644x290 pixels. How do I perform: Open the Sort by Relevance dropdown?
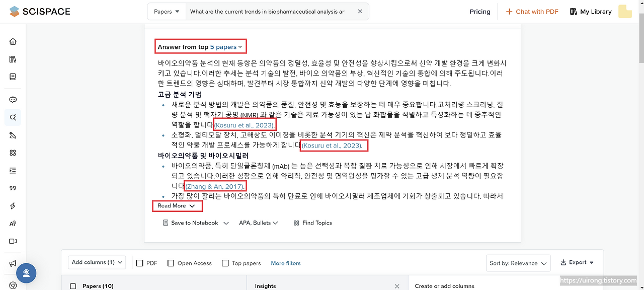coord(518,263)
